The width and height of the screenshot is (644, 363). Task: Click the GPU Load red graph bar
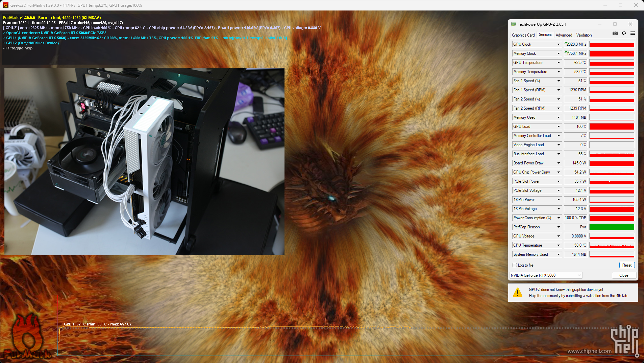(612, 127)
